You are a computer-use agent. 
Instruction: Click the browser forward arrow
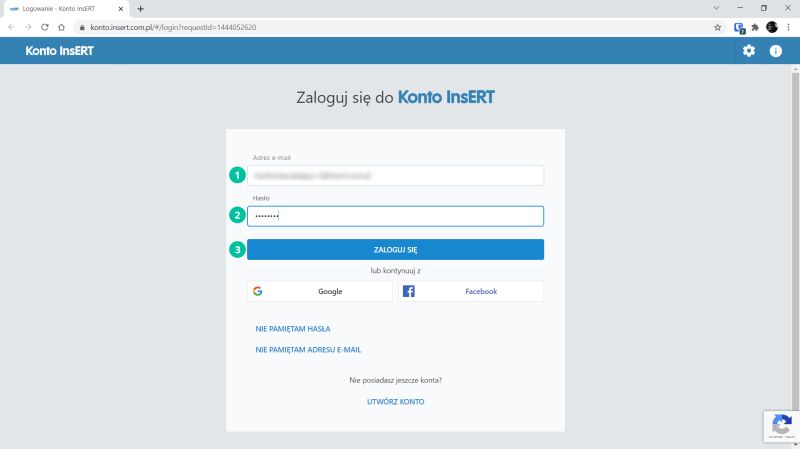[28, 27]
